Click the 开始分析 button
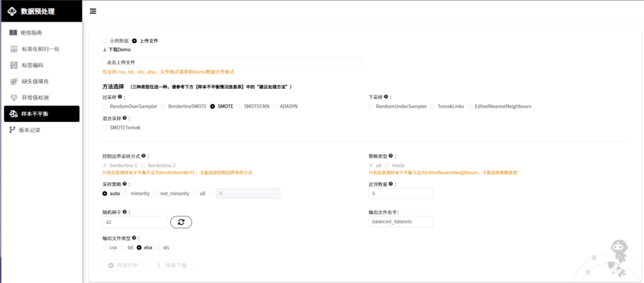Viewport: 644px width, 283px height. [123, 265]
